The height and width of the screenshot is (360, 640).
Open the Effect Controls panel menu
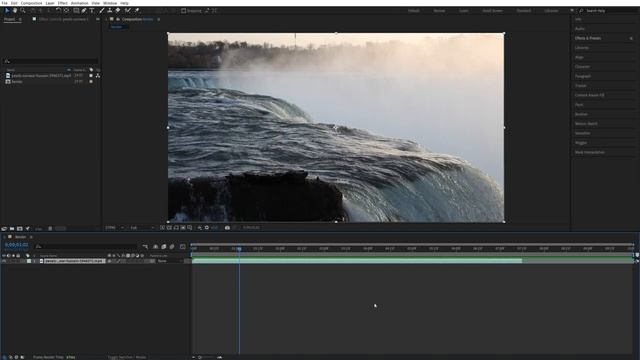pyautogui.click(x=98, y=19)
